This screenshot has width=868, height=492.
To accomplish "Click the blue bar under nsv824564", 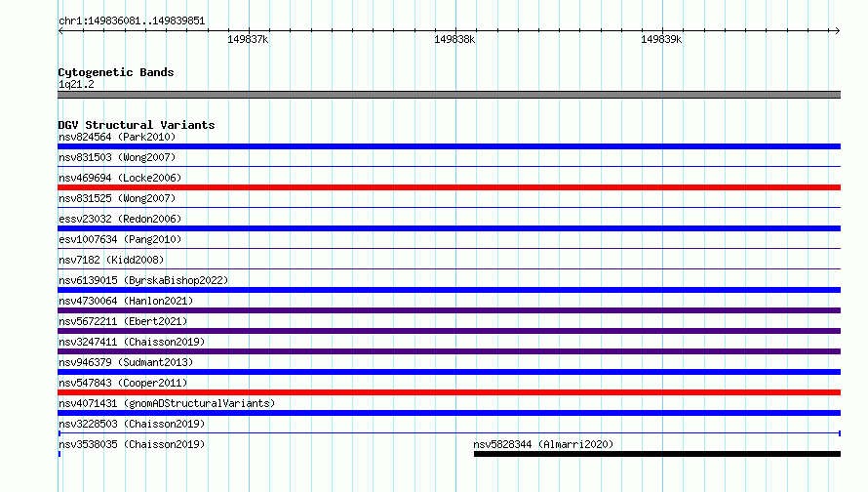I will tap(449, 146).
